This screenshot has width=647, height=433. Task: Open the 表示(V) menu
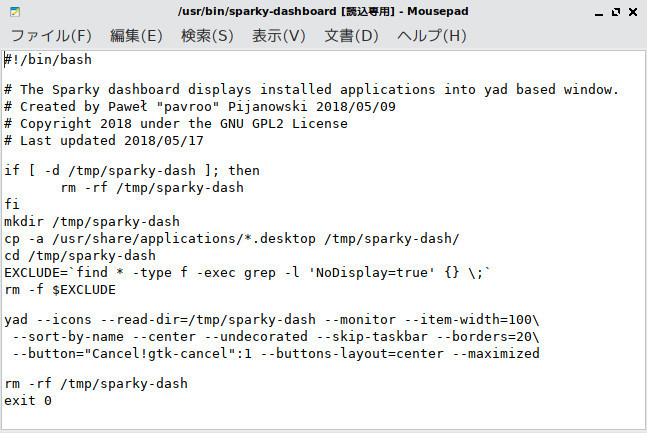pyautogui.click(x=279, y=36)
